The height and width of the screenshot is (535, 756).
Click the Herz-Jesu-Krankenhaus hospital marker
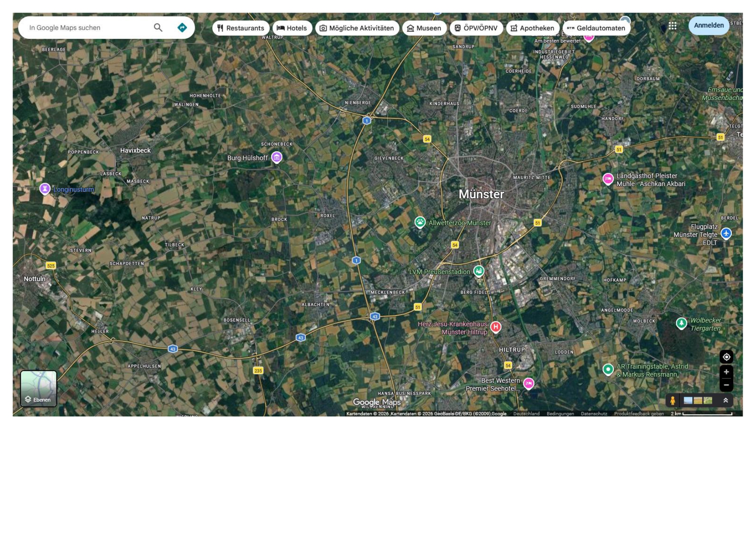click(x=496, y=327)
